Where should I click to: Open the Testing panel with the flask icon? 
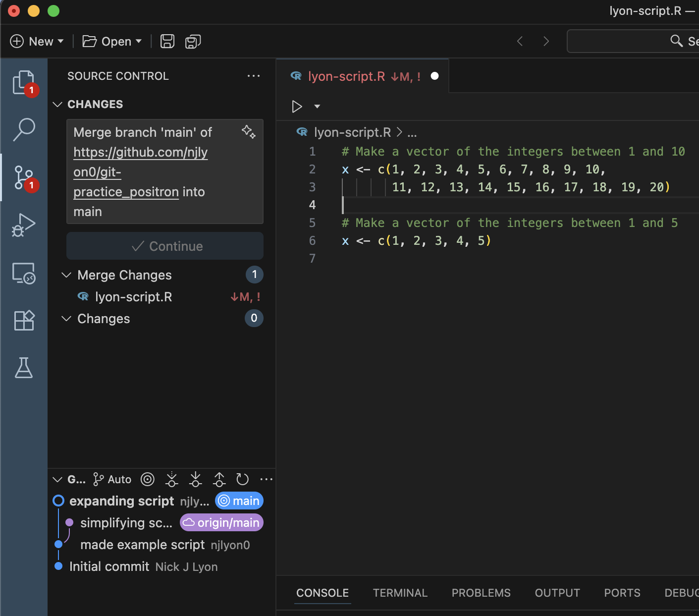click(24, 368)
